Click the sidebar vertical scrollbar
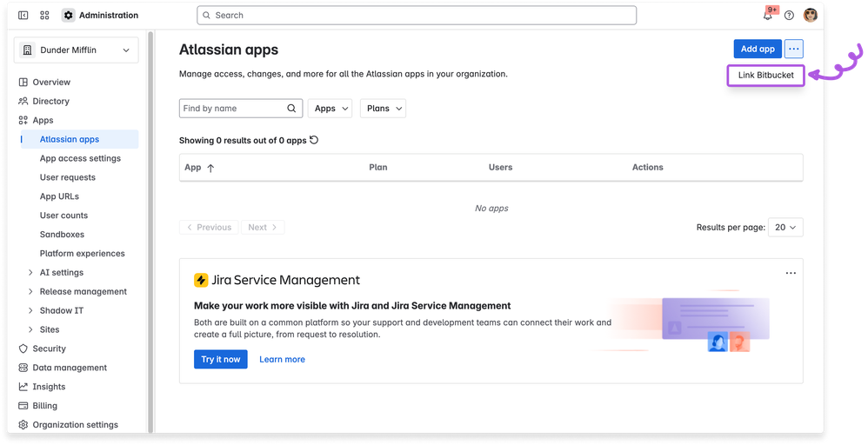The width and height of the screenshot is (868, 445). pos(150,232)
